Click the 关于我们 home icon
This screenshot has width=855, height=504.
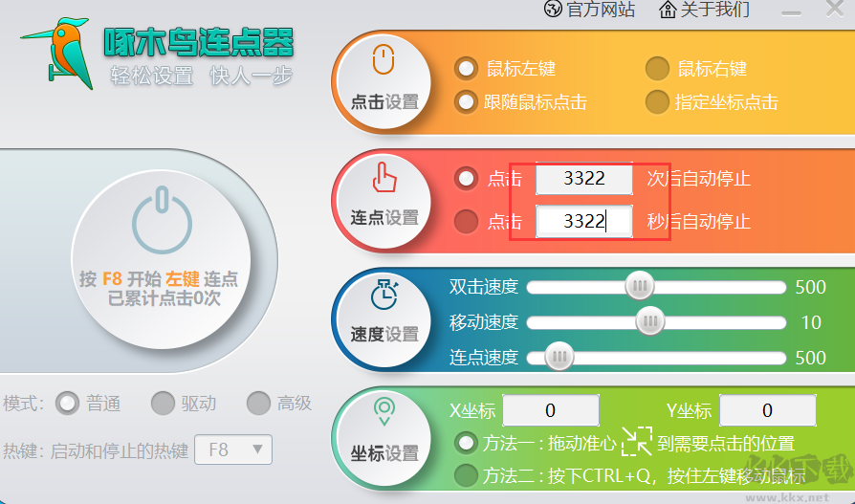[668, 10]
